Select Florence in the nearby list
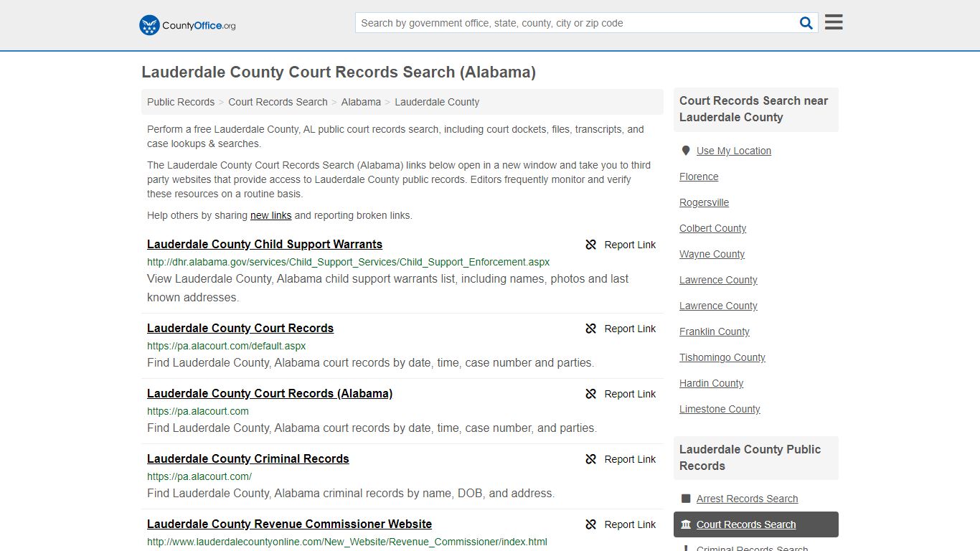The width and height of the screenshot is (980, 551). [699, 176]
